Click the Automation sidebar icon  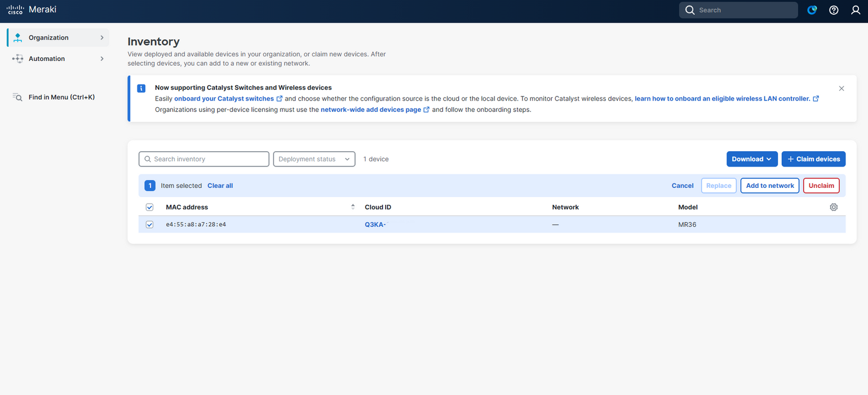pos(17,59)
